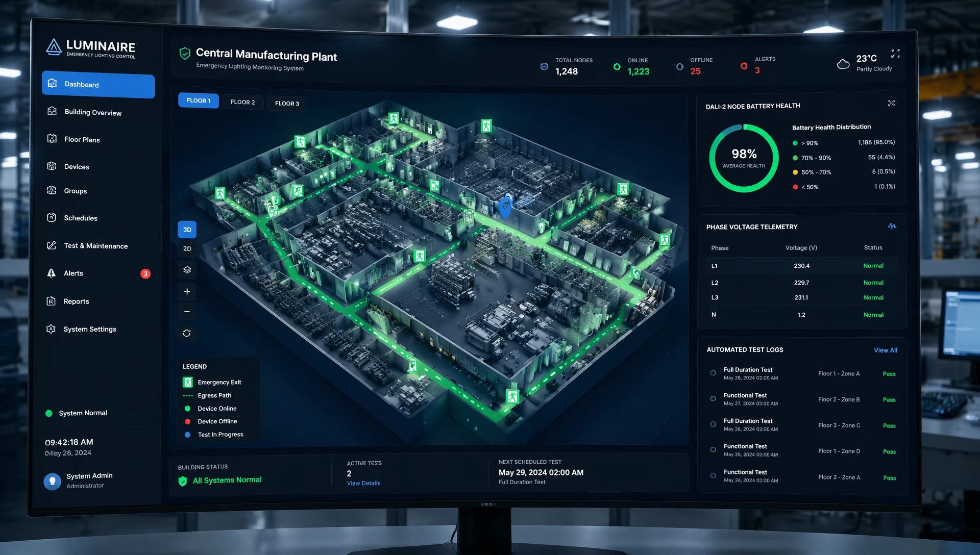Toggle fullscreen with the top-right expand icon
Screen dimensions: 980x555
click(895, 54)
